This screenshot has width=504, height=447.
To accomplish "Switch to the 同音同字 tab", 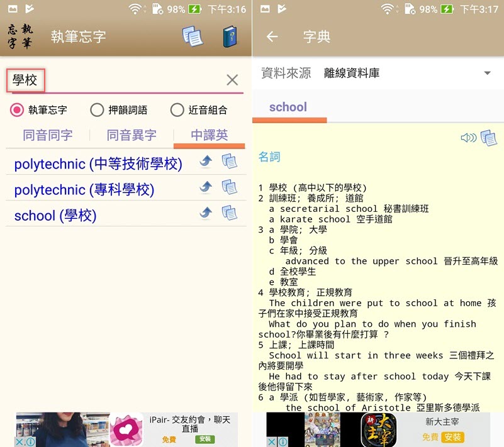I will pos(48,135).
